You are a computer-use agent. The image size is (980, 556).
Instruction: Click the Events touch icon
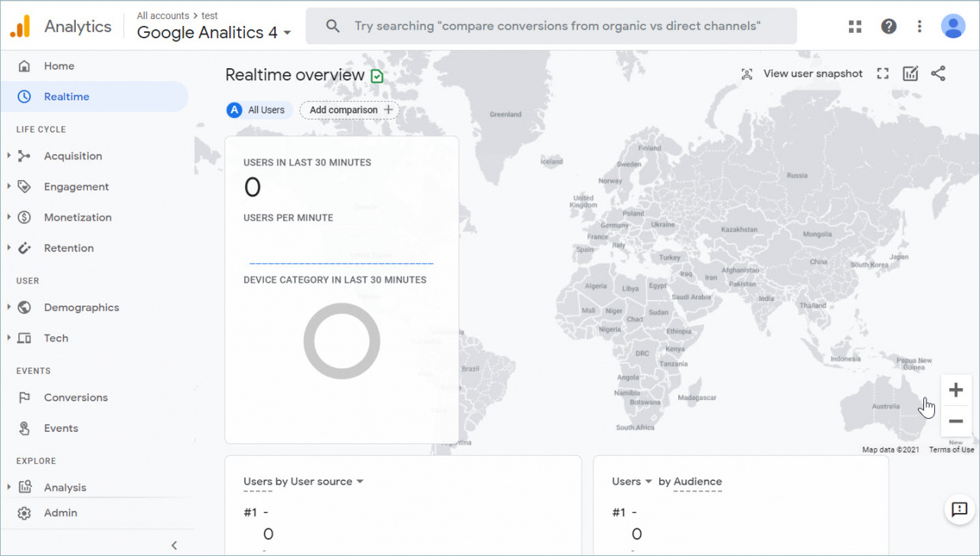24,428
